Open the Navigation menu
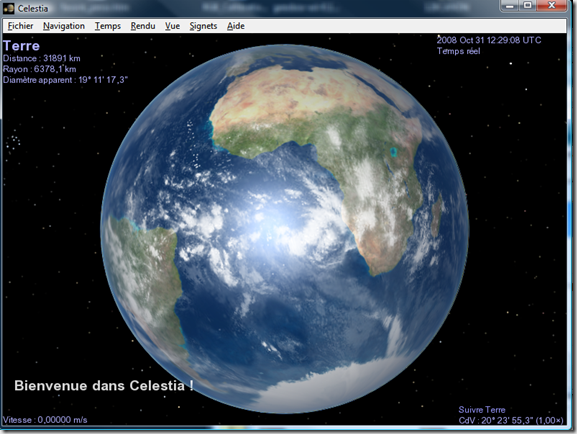The image size is (577, 434). [x=64, y=26]
